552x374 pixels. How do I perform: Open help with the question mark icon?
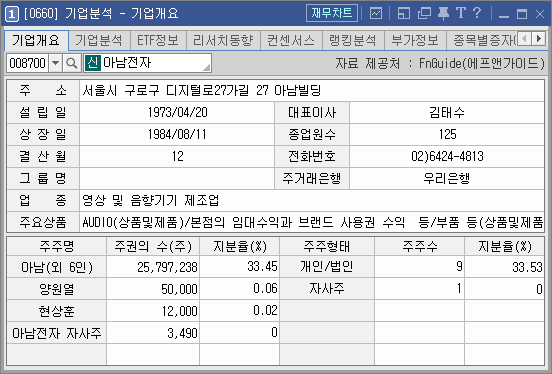click(477, 13)
